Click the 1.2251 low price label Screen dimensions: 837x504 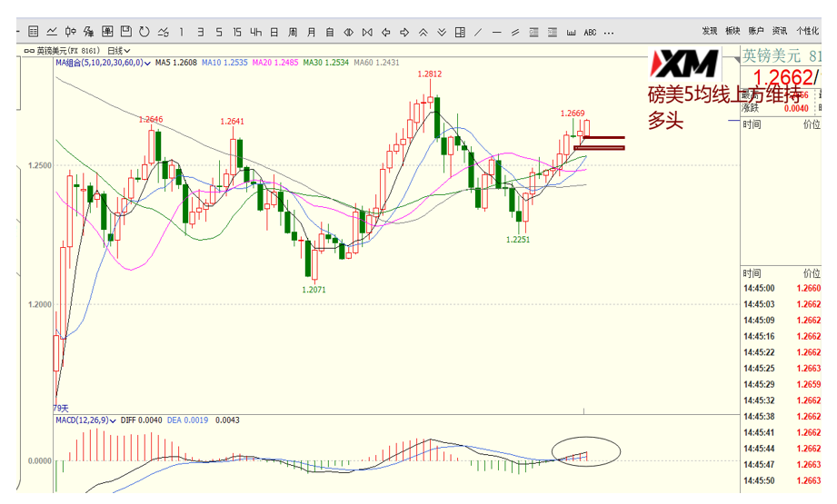[518, 240]
